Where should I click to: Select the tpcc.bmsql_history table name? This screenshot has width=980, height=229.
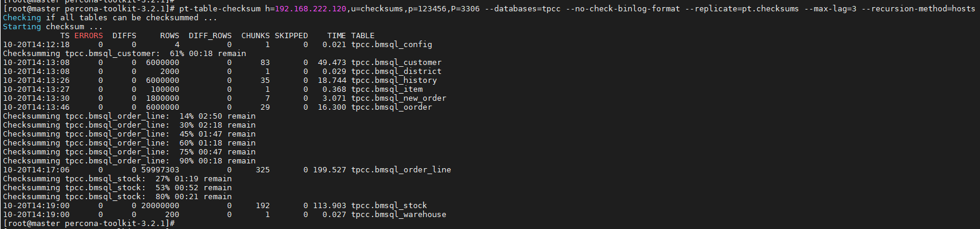point(394,81)
